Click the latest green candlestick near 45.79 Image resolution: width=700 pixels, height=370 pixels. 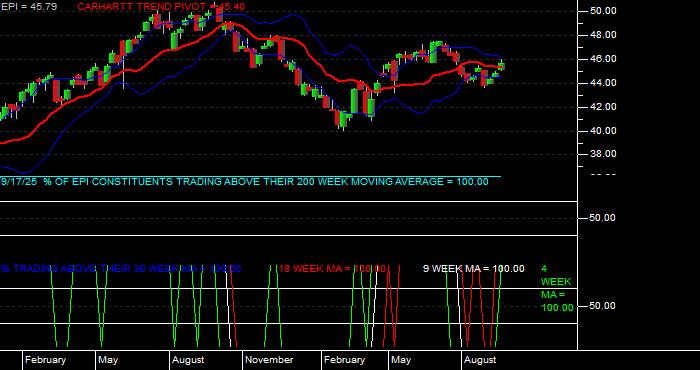click(502, 66)
